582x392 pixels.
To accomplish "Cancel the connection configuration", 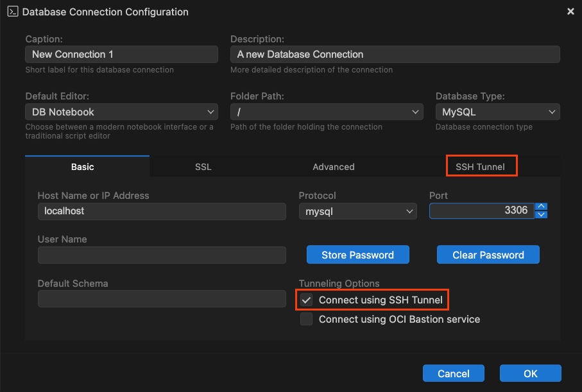I will click(454, 373).
